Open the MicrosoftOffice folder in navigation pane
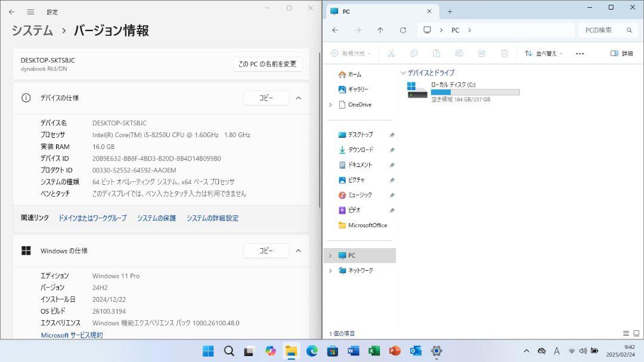 click(363, 225)
